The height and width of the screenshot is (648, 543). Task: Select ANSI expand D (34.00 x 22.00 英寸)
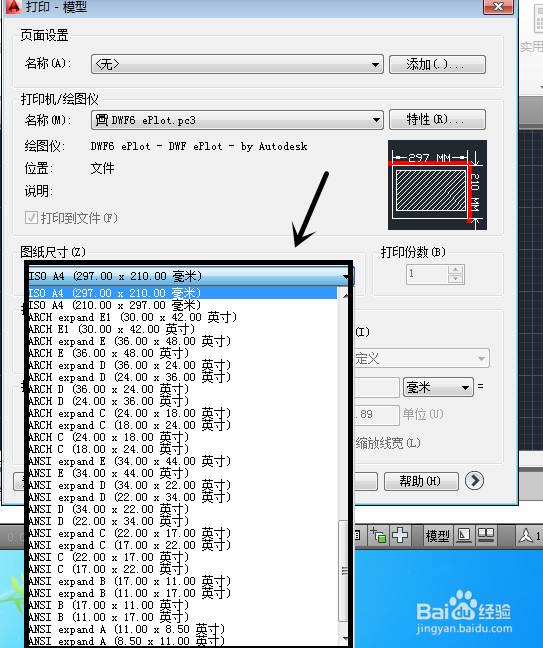pos(183,485)
